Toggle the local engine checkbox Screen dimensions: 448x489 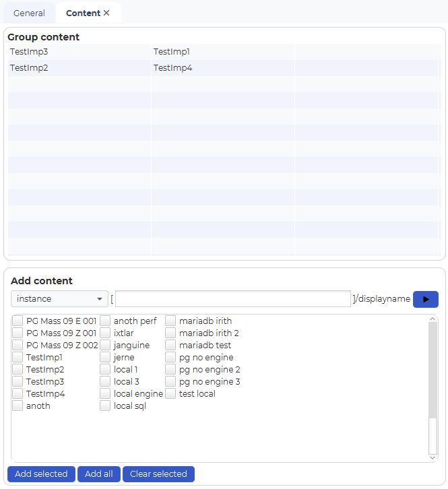[x=105, y=394]
